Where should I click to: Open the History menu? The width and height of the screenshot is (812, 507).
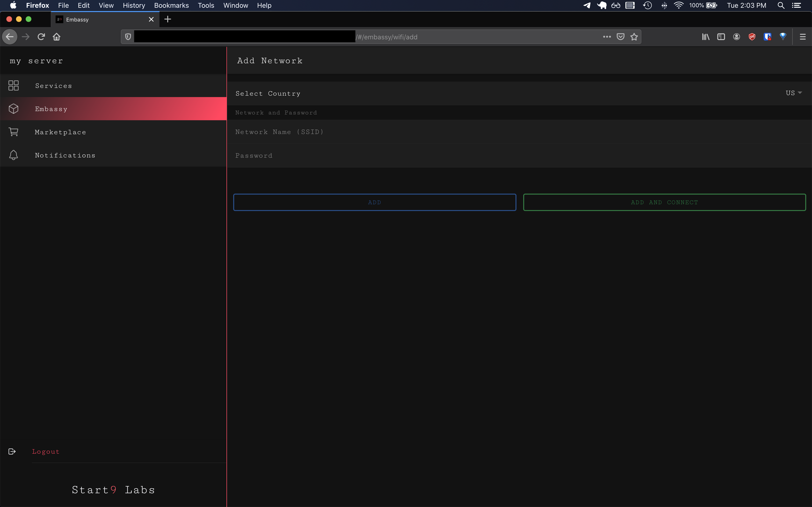134,5
